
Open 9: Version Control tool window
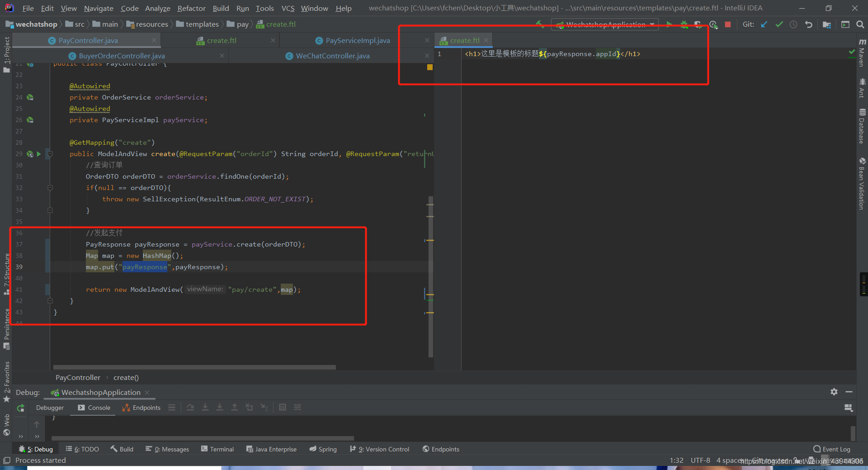click(379, 449)
